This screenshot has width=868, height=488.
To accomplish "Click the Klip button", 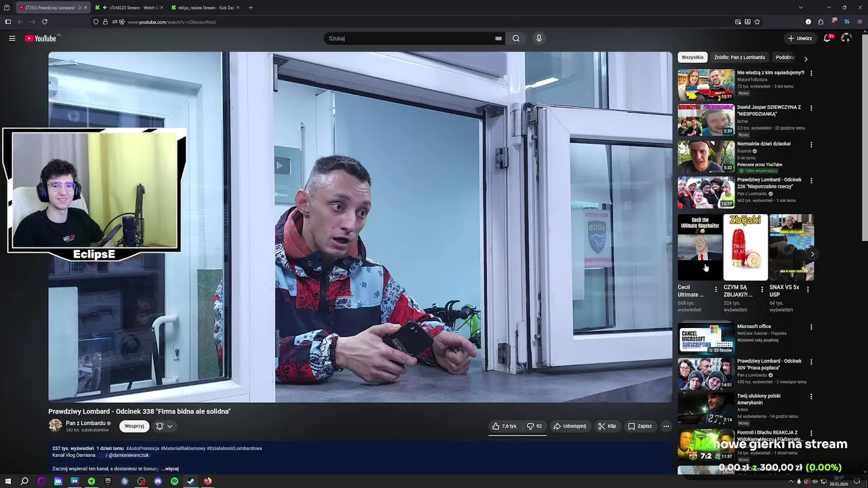I will (x=607, y=426).
